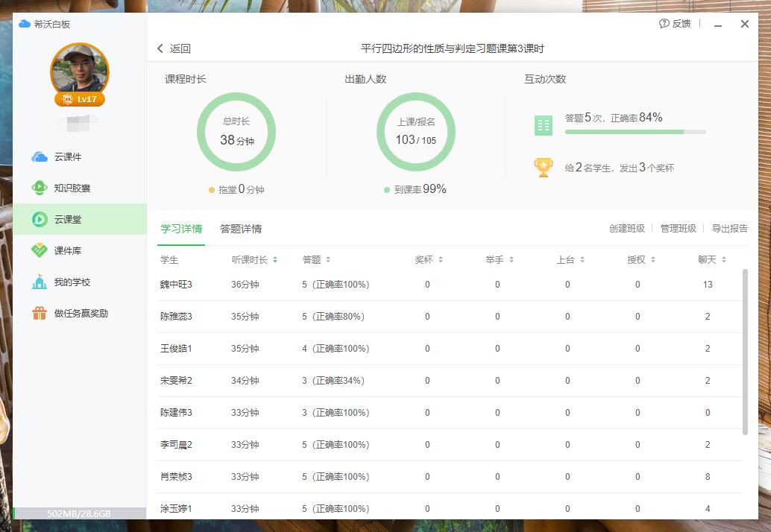The image size is (771, 532).
Task: Sort the 奖杯 column
Action: pyautogui.click(x=425, y=260)
